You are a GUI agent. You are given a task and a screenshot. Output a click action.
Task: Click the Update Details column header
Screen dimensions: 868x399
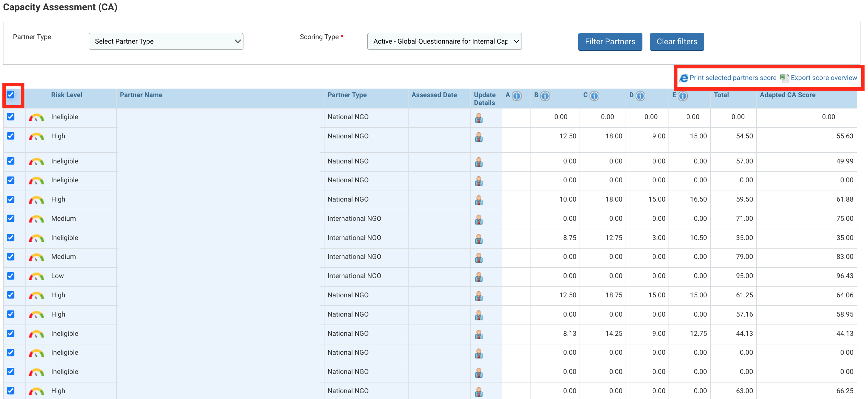pyautogui.click(x=484, y=99)
